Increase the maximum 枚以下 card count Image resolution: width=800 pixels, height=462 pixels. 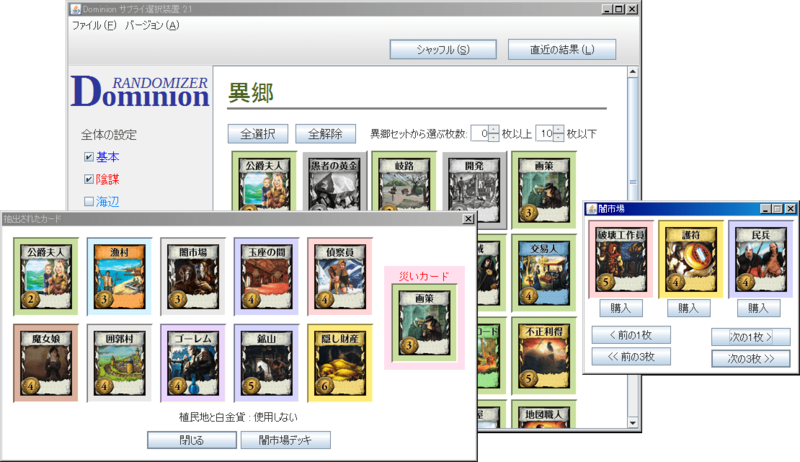[x=559, y=130]
